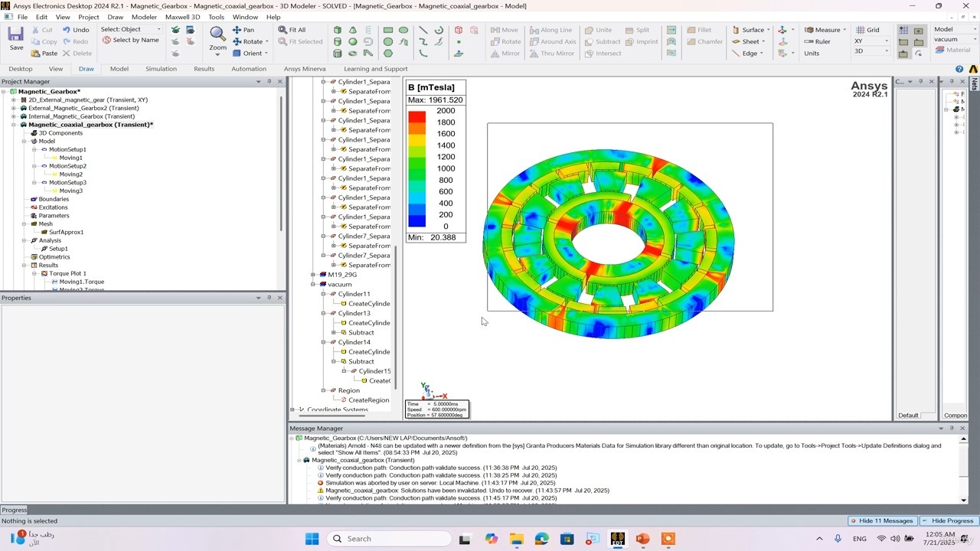Expand M19_29G material node
This screenshot has width=980, height=551.
(313, 275)
